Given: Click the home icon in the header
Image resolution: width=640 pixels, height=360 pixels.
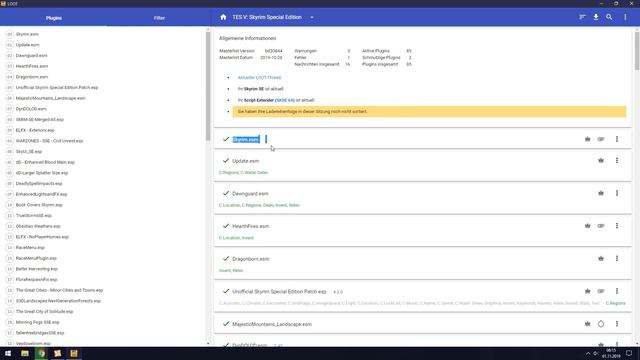Looking at the screenshot, I should (x=223, y=17).
